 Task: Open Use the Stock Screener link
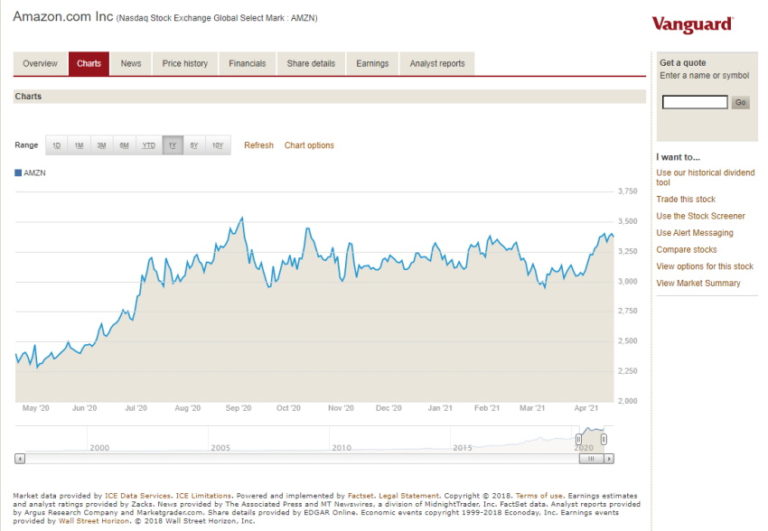click(700, 216)
